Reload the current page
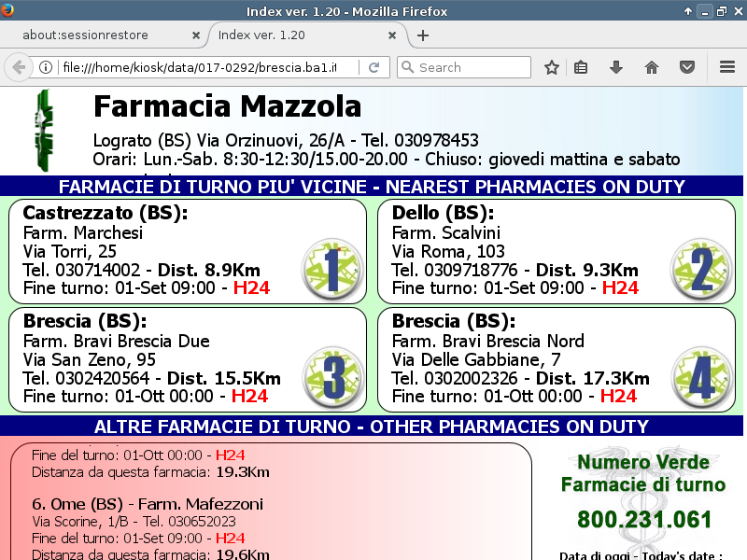This screenshot has height=560, width=747. coord(373,67)
